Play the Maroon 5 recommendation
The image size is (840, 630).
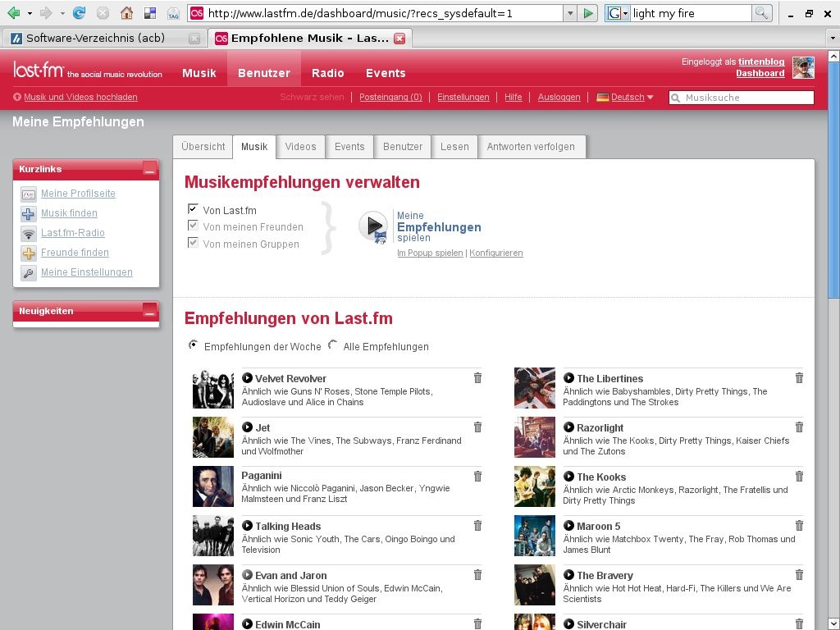point(568,526)
